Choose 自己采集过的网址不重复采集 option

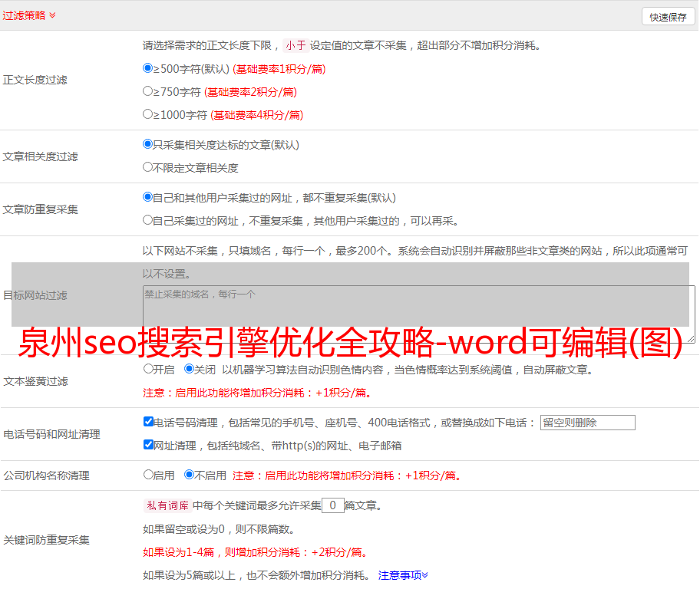tap(148, 220)
